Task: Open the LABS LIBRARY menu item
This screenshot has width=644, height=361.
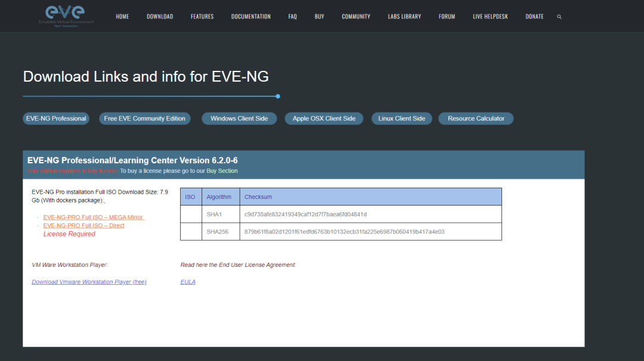Action: [x=404, y=17]
